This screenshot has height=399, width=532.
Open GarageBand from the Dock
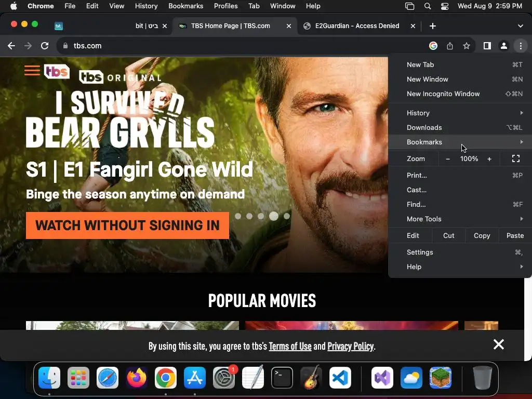[x=311, y=378]
